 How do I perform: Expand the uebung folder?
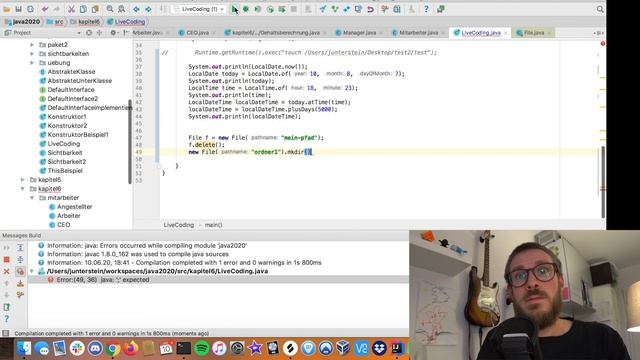[x=32, y=62]
